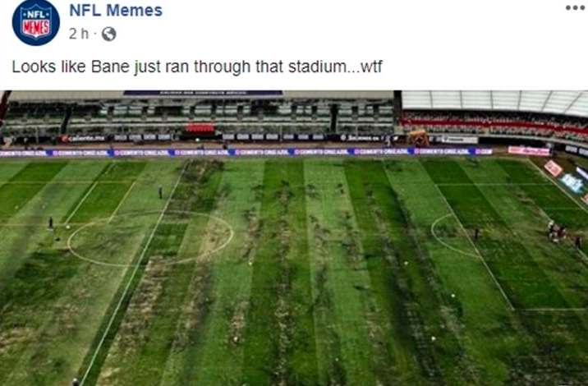This screenshot has width=588, height=386.
Task: Open the damaged stadium field photo
Action: [294, 238]
